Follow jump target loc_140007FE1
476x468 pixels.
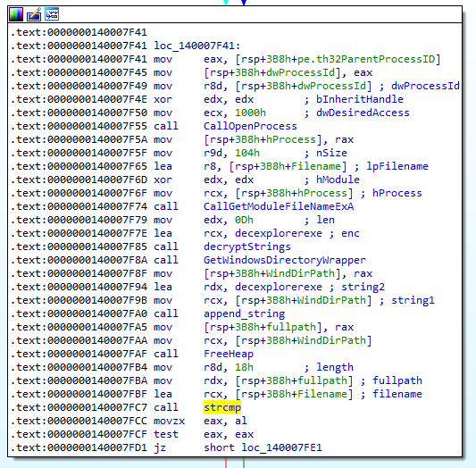point(281,447)
